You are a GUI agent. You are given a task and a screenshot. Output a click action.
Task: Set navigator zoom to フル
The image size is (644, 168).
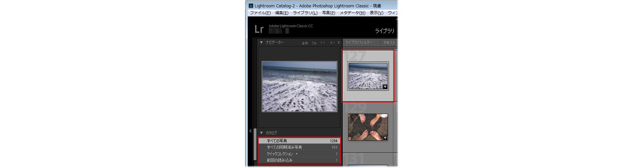(x=314, y=43)
